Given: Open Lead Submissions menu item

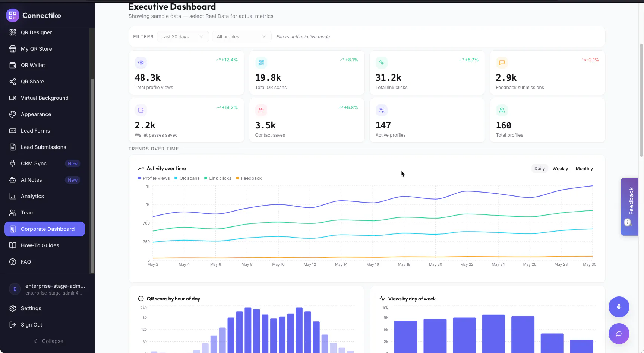Looking at the screenshot, I should click(x=45, y=147).
